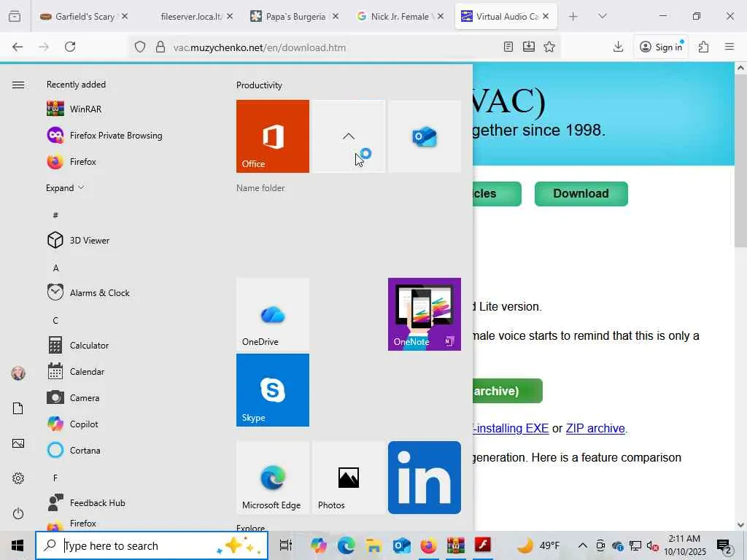
Task: Click the Windows Start button
Action: [x=18, y=545]
